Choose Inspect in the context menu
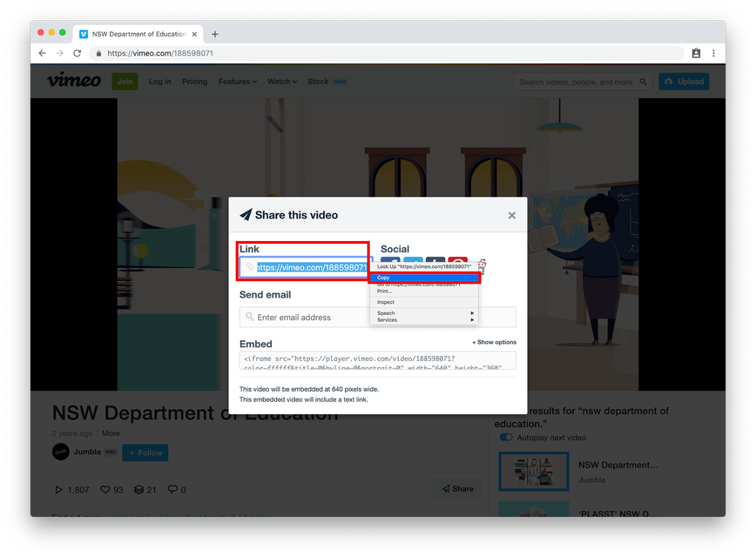 (x=424, y=302)
